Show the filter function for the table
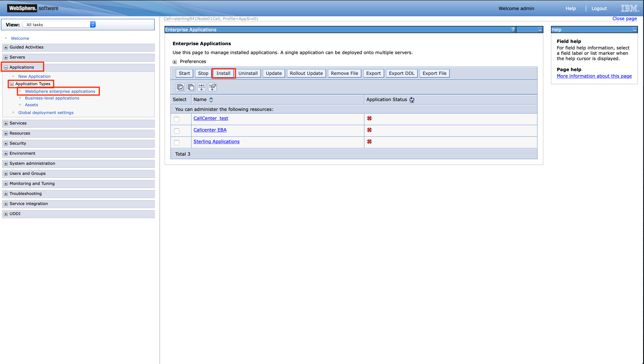644x364 pixels. pos(201,87)
